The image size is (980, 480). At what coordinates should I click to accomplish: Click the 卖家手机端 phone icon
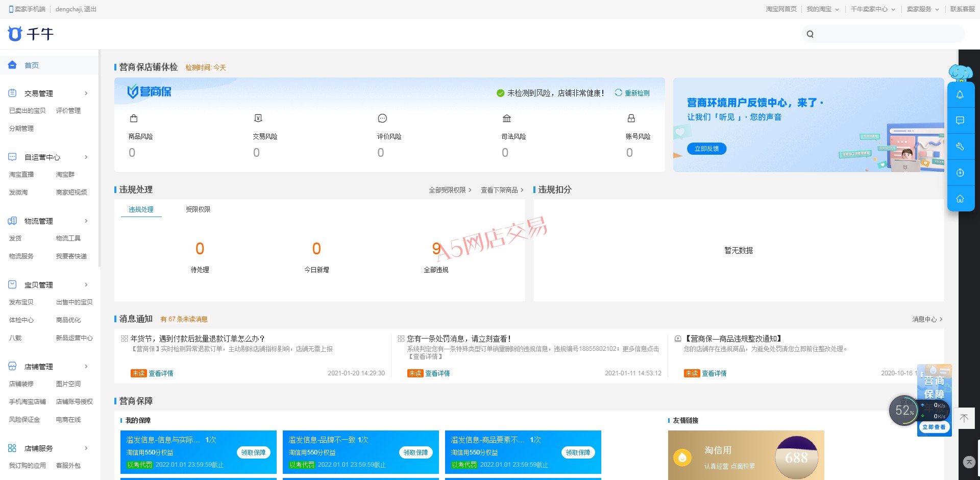pos(11,9)
